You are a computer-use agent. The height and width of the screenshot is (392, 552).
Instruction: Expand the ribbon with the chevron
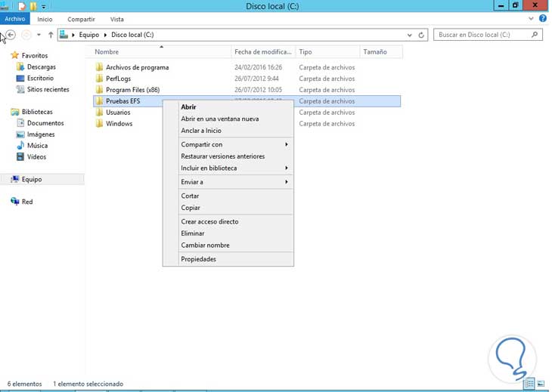click(x=531, y=19)
